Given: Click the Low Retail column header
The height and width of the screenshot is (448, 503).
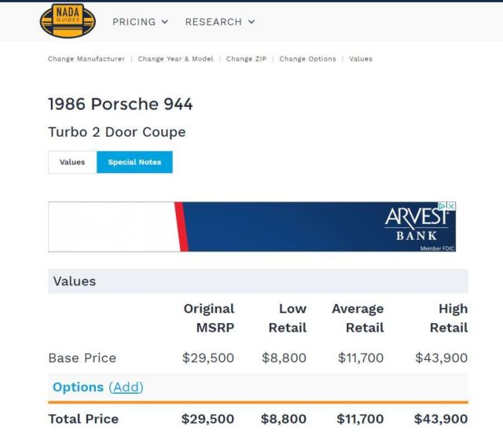Looking at the screenshot, I should point(287,318).
